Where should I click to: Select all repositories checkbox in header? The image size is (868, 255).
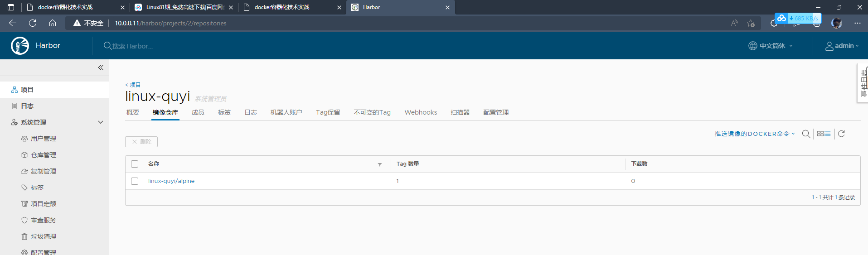click(x=135, y=164)
